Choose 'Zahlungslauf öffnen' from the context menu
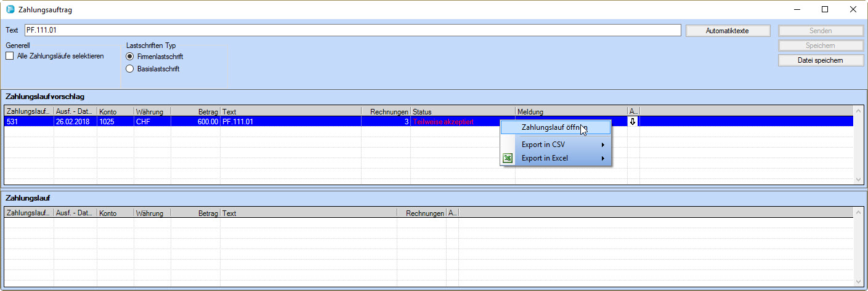Image resolution: width=868 pixels, height=291 pixels. (x=554, y=127)
